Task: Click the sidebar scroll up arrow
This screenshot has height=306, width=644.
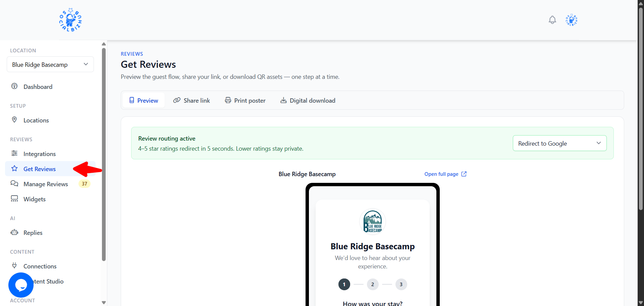Action: click(104, 44)
